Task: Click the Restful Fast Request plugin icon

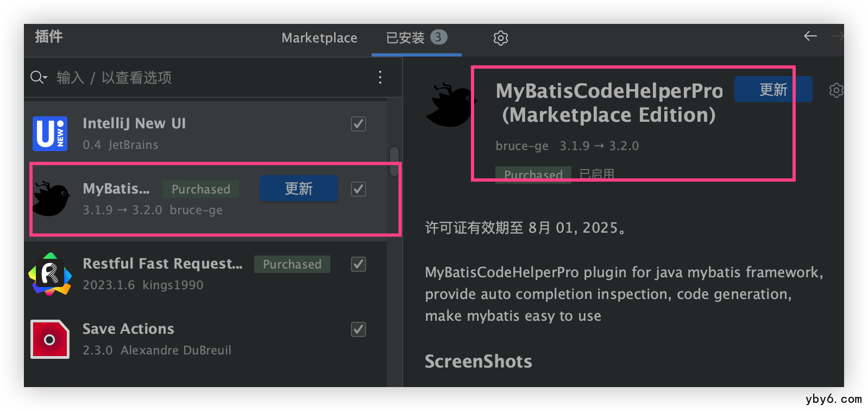Action: pos(50,274)
